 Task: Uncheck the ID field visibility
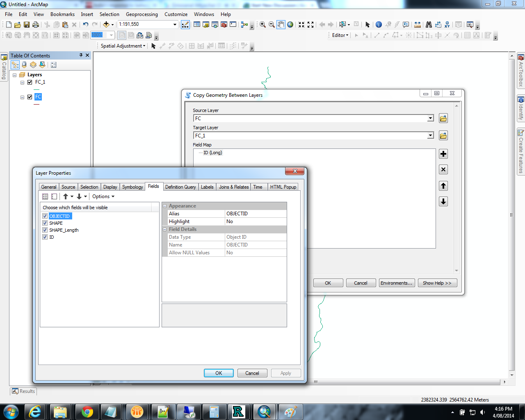point(45,237)
